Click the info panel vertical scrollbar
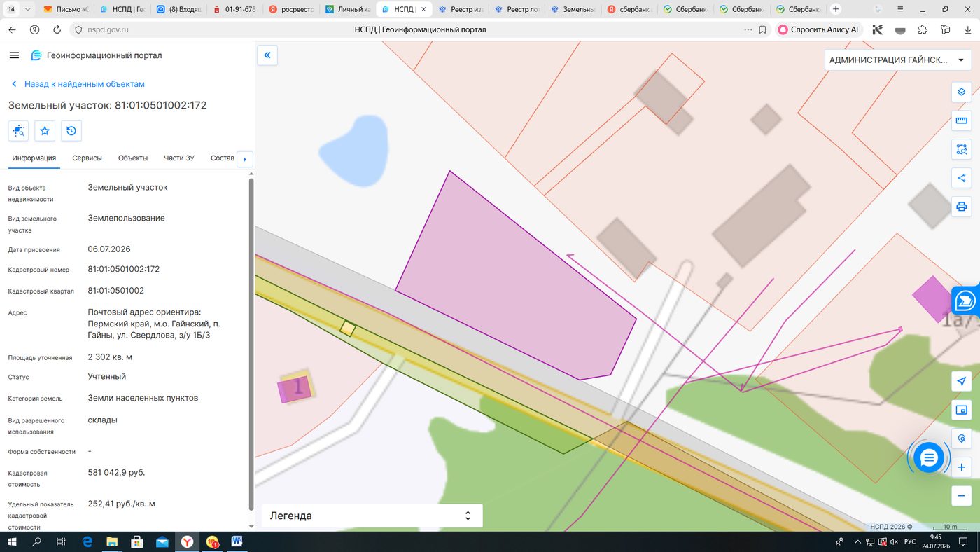Screen dimensions: 980x552 (x=251, y=343)
